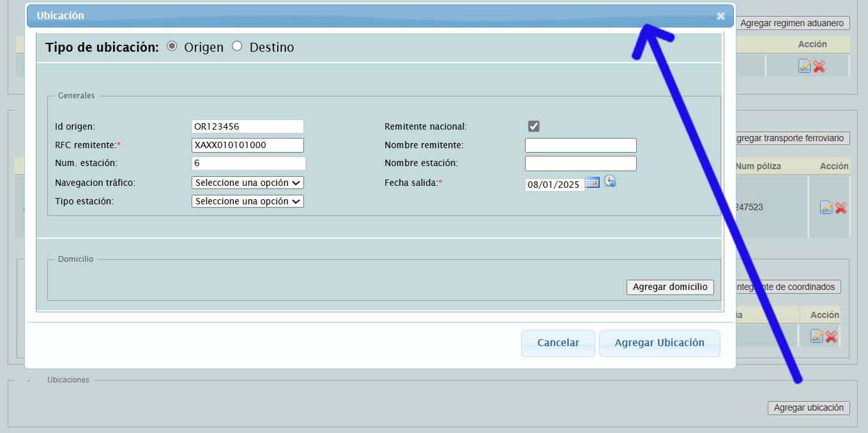This screenshot has height=433, width=868.
Task: Click edit icon in regimen aduanero table row
Action: point(804,66)
